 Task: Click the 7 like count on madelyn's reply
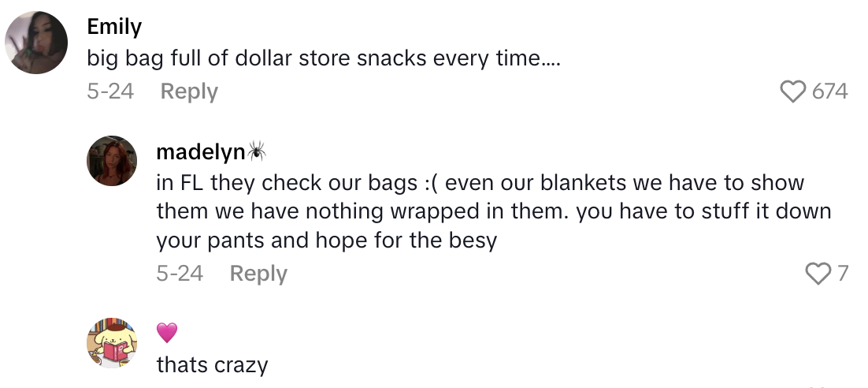point(842,274)
